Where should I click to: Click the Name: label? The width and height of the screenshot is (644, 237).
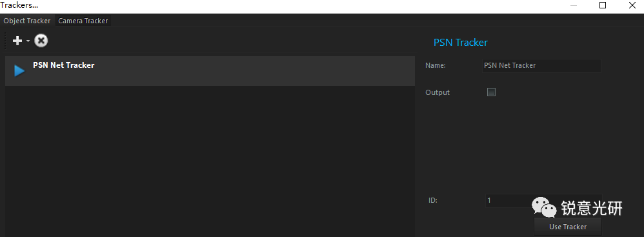(x=436, y=65)
